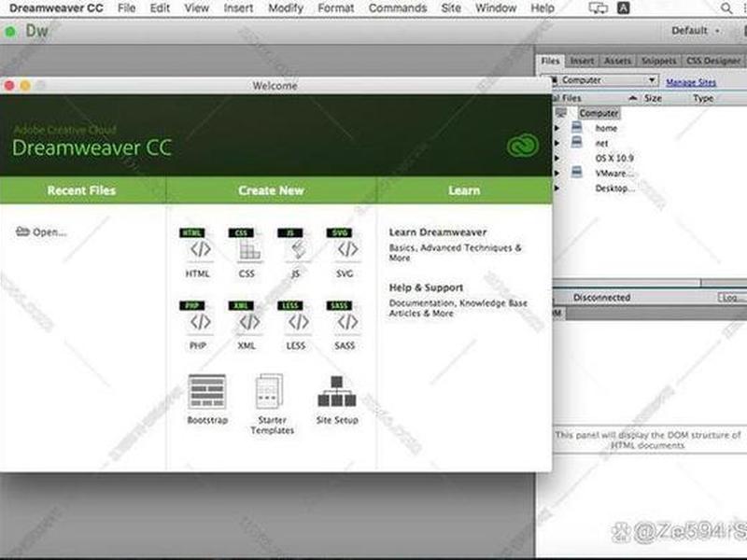Open the Site menu
This screenshot has height=560, width=747.
[x=451, y=8]
